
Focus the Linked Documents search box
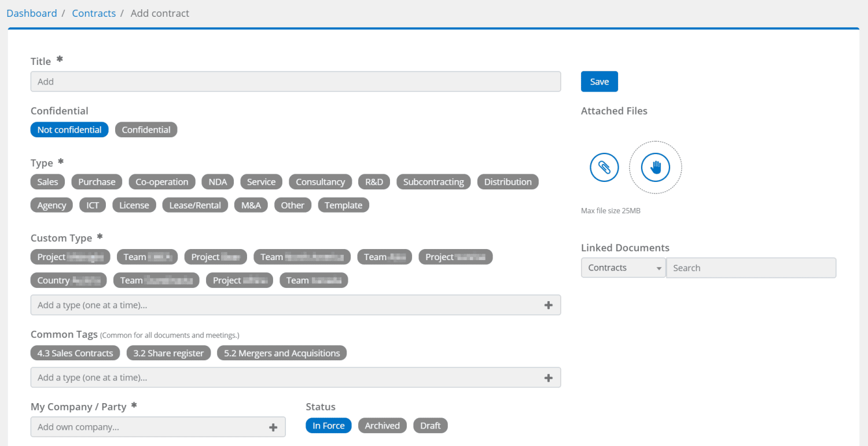coord(751,268)
